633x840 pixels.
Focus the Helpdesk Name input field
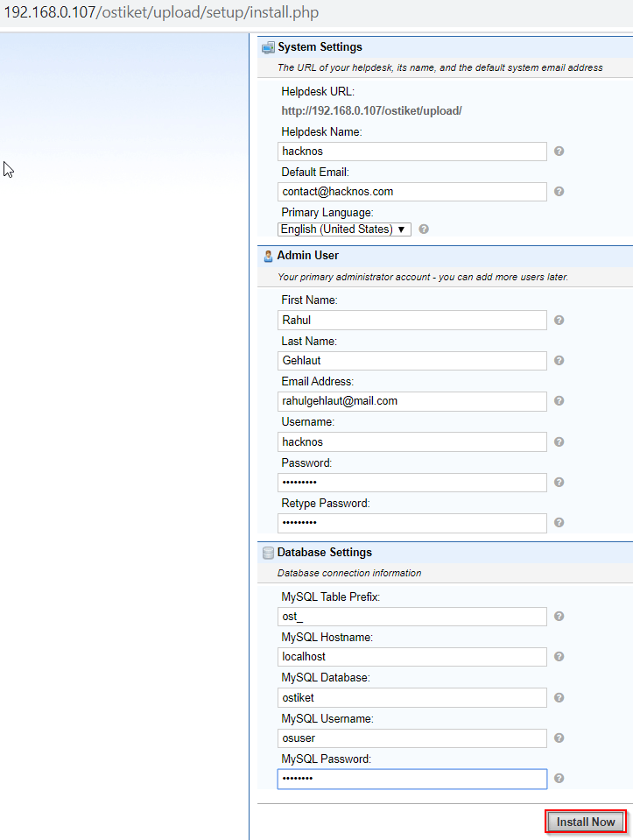click(x=411, y=151)
